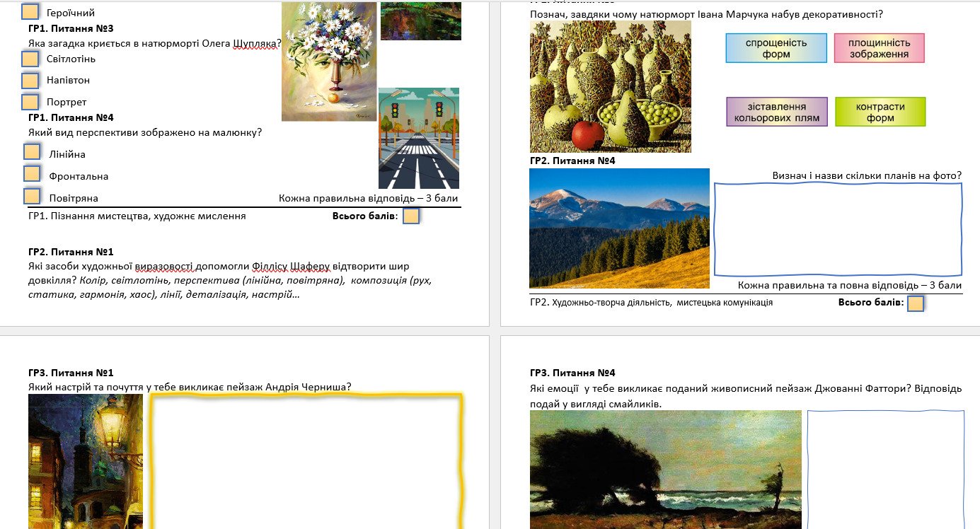Click the question about Олега Шупляка
980x529 pixels.
[155, 43]
